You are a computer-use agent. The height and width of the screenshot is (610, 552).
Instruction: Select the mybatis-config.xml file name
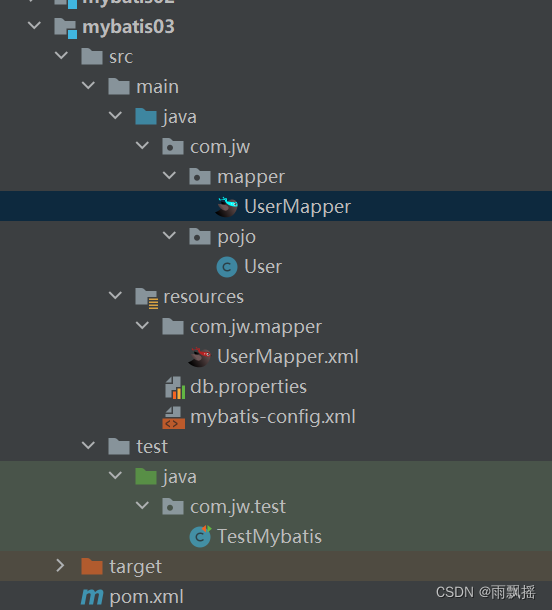(x=273, y=417)
